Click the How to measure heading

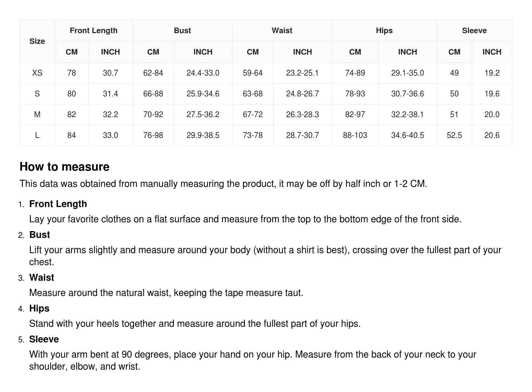pos(65,167)
